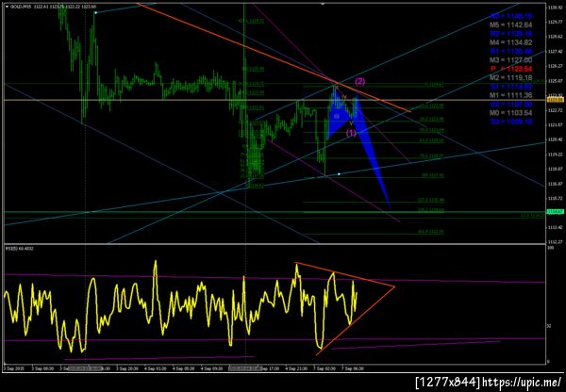This screenshot has height=392, width=566.
Task: Click the '4 Sep 01:30' time axis label
Action: 157,368
